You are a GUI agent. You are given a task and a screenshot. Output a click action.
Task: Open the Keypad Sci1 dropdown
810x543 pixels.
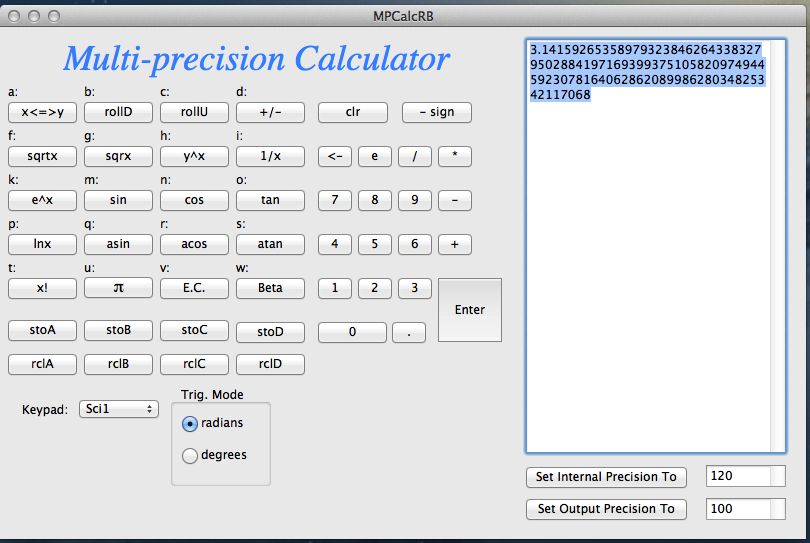click(x=121, y=409)
